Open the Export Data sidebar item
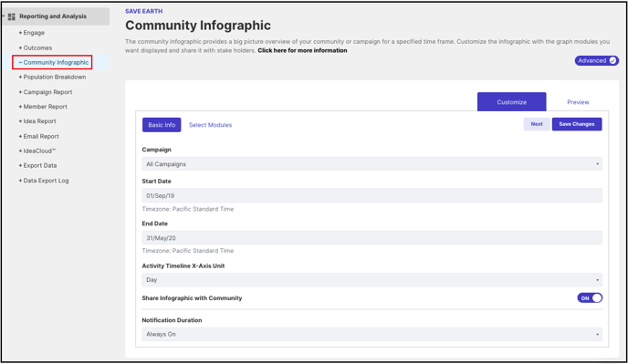 38,165
